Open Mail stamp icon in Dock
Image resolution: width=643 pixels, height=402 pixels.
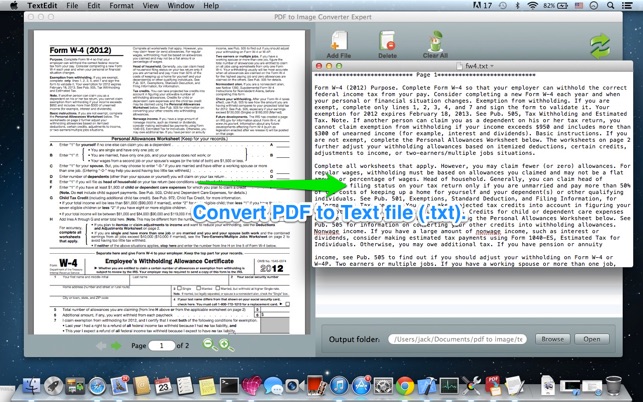coord(119,386)
